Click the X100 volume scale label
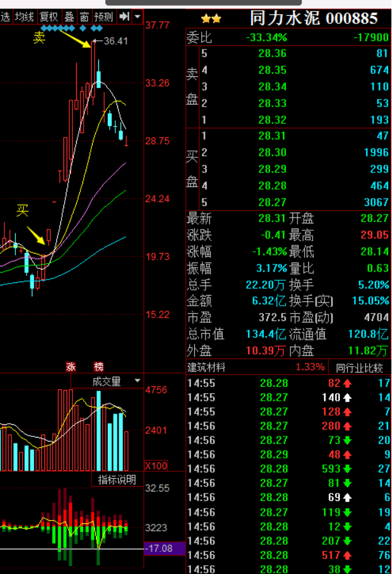 coord(156,466)
